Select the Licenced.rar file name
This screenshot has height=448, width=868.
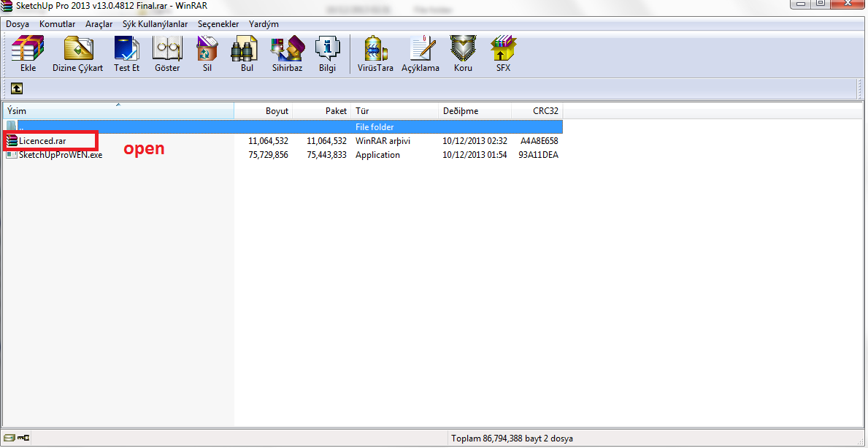[42, 141]
